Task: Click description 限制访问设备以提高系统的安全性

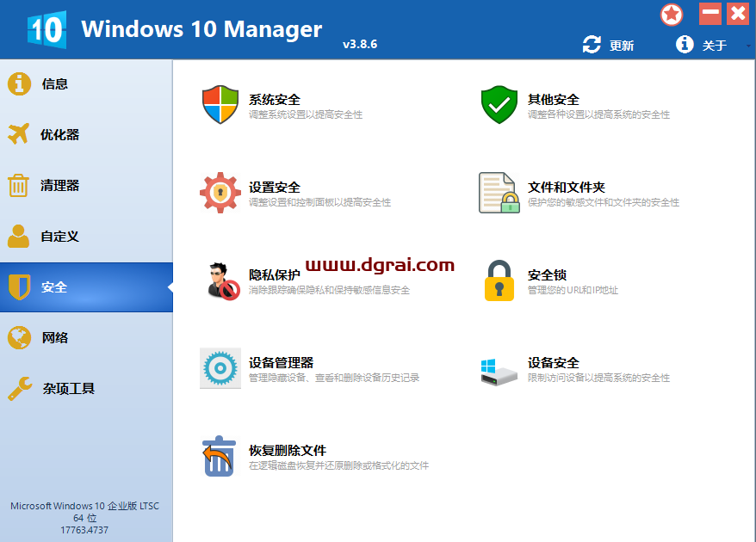Action: 598,378
